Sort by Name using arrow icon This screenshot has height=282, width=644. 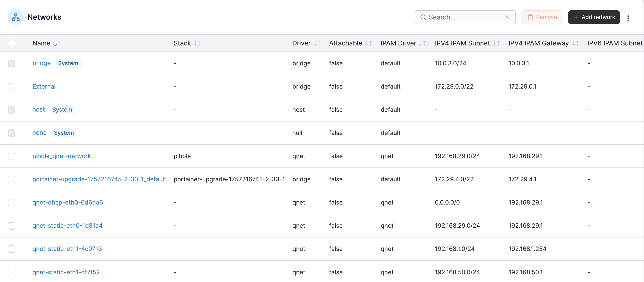click(57, 43)
